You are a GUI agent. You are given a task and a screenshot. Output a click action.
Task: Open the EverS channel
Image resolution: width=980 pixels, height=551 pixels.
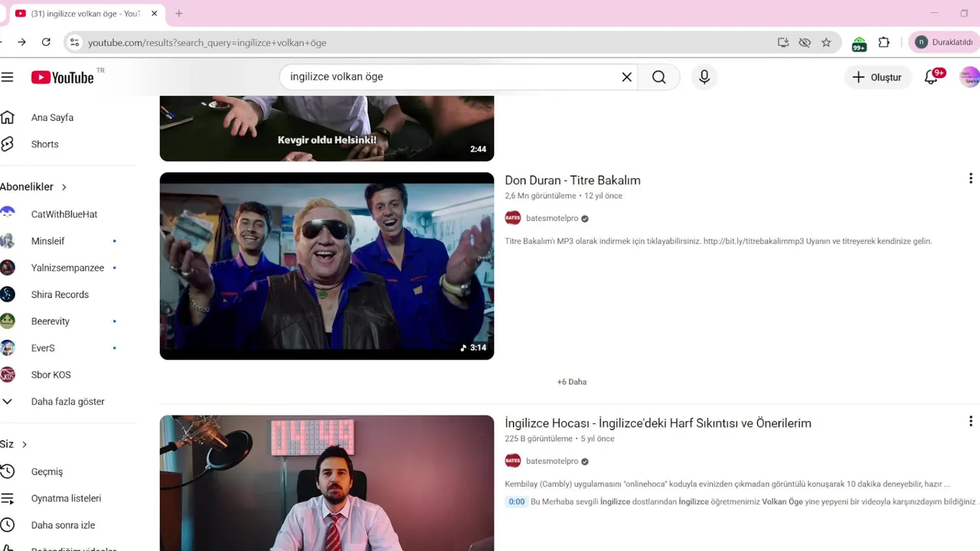coord(43,348)
